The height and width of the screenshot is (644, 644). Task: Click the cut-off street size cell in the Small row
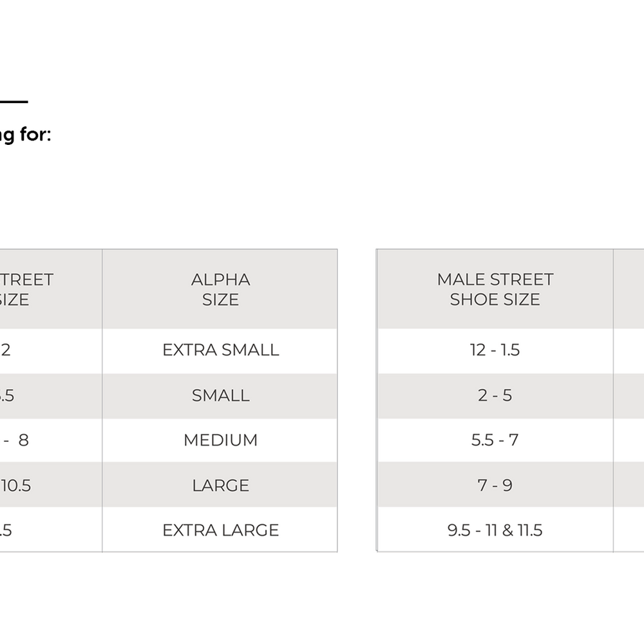point(51,395)
